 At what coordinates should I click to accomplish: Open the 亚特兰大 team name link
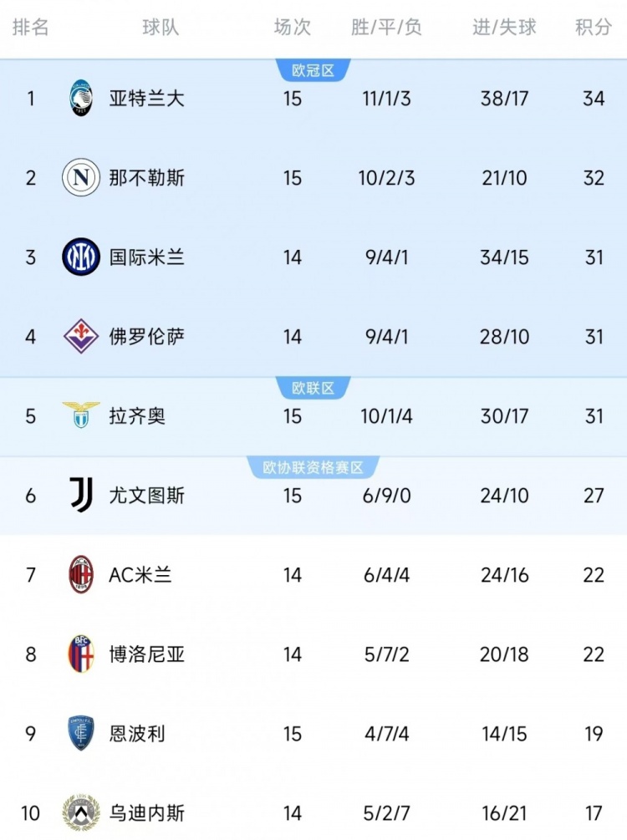coord(146,99)
